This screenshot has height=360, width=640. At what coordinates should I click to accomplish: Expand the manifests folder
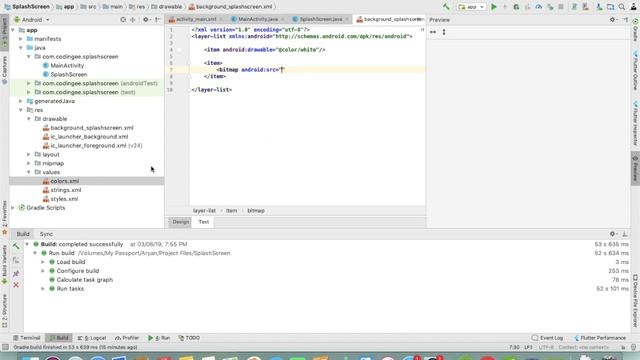coord(21,39)
